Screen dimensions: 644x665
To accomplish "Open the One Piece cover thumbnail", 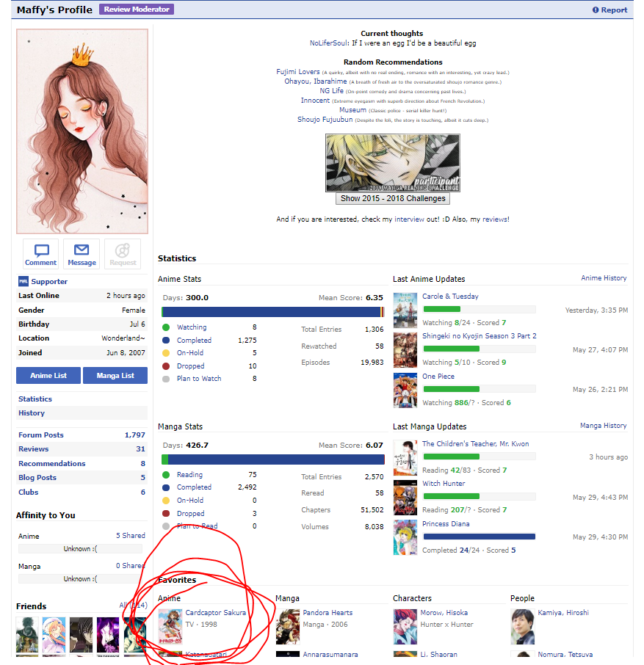I will pyautogui.click(x=405, y=390).
